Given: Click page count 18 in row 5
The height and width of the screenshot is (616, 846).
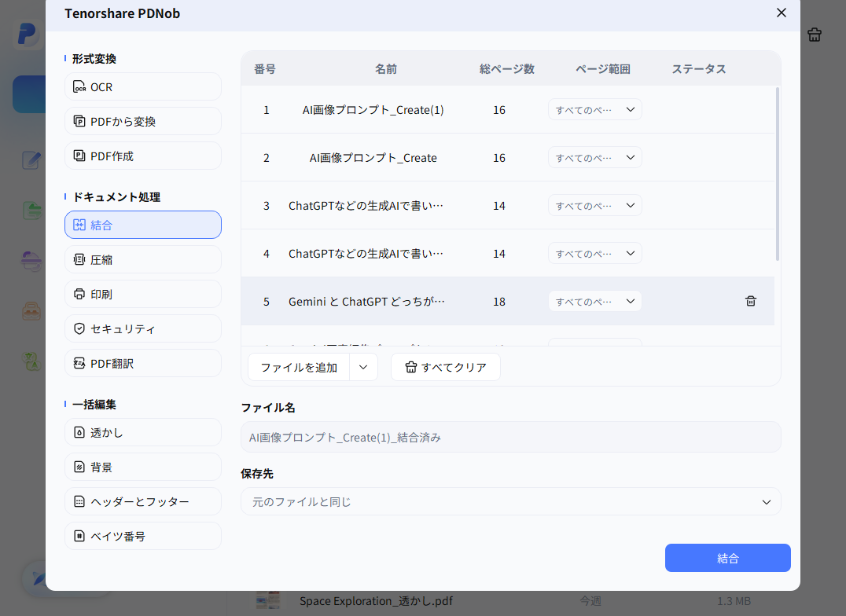Looking at the screenshot, I should pyautogui.click(x=499, y=302).
